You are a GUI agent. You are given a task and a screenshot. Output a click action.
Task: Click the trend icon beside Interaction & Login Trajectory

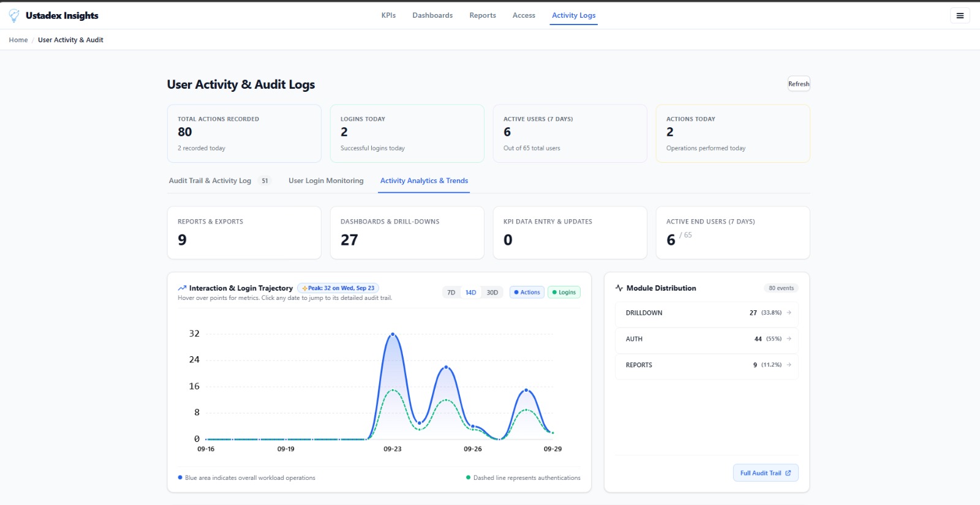point(182,288)
